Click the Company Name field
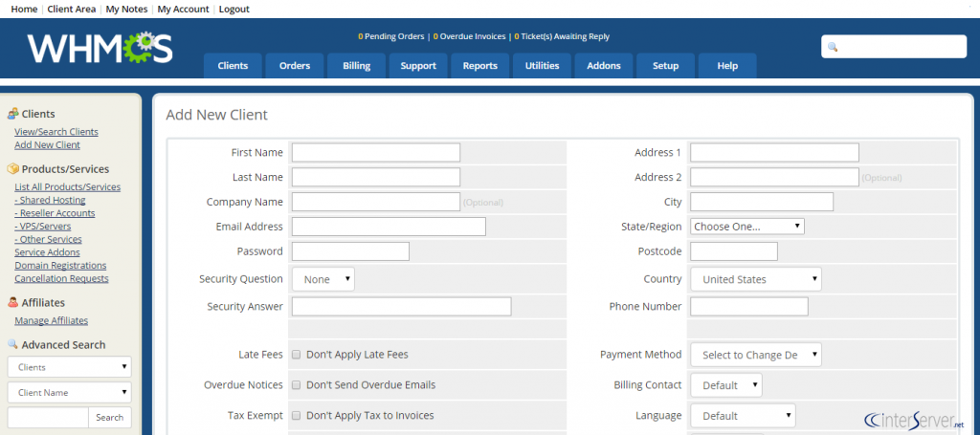The image size is (980, 435). point(376,202)
